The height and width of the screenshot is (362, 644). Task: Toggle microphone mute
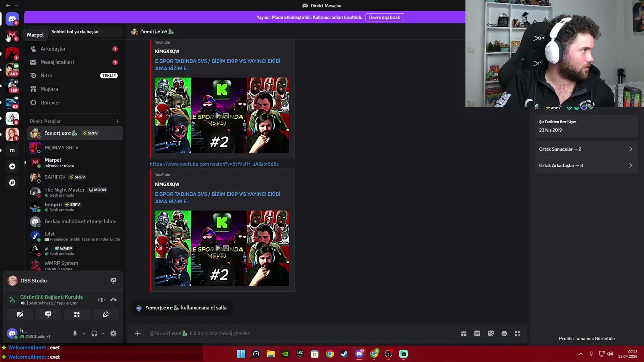point(75,333)
